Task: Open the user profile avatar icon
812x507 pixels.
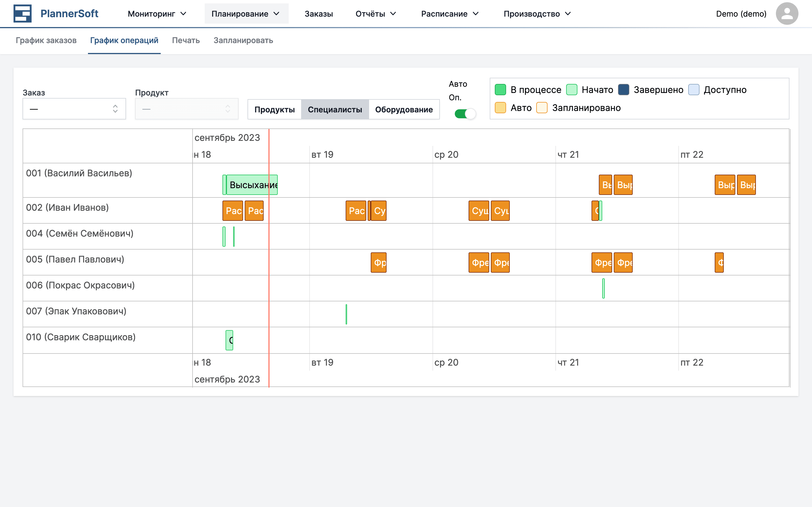Action: click(787, 14)
